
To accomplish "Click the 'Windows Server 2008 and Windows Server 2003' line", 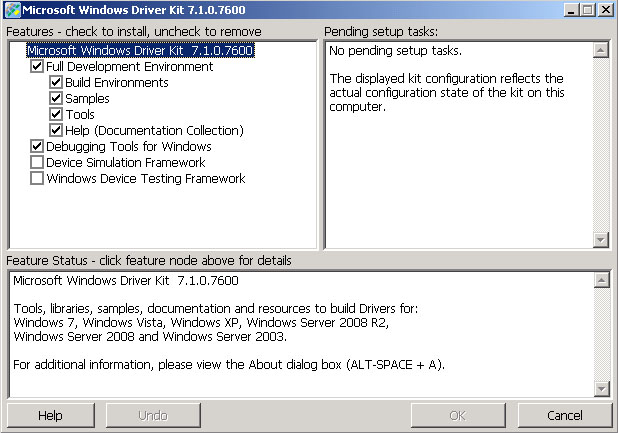I will (150, 337).
